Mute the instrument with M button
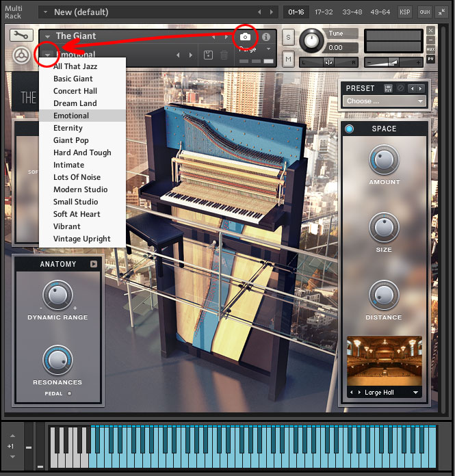 [288, 59]
